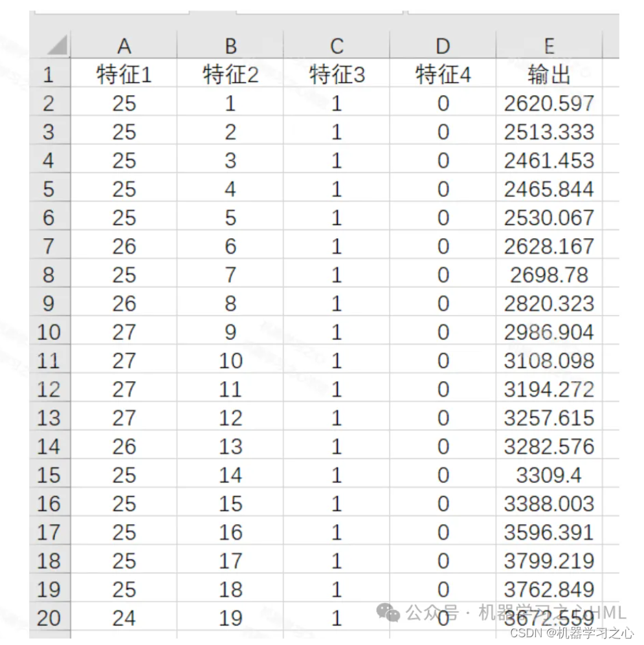Select column A header
644x645 pixels.
pyautogui.click(x=124, y=45)
